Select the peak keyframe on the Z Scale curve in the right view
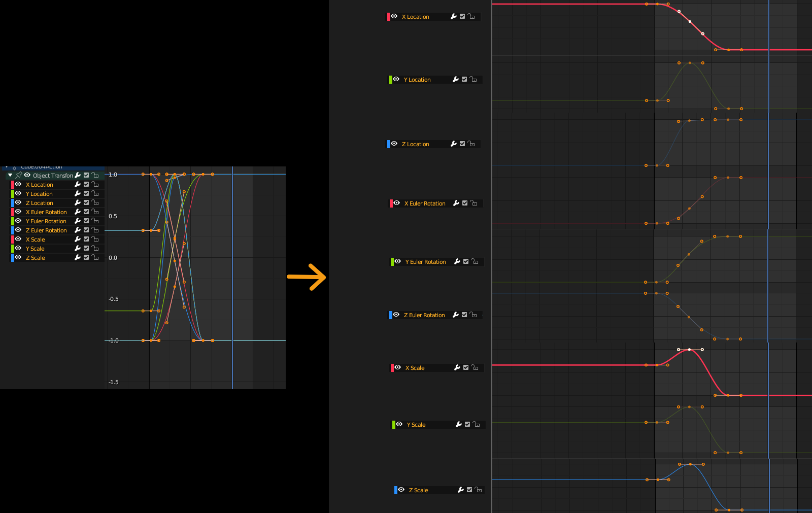This screenshot has height=513, width=812. click(x=690, y=464)
